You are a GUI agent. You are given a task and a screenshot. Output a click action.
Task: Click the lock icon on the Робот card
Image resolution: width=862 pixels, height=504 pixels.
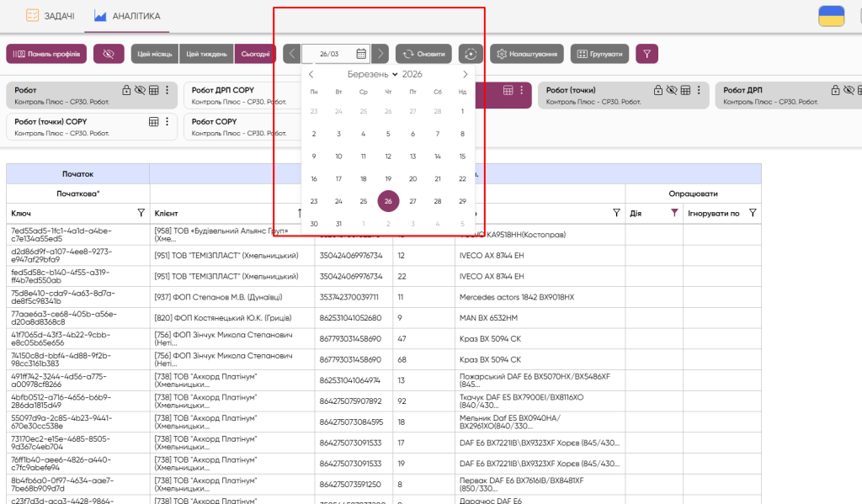[126, 90]
